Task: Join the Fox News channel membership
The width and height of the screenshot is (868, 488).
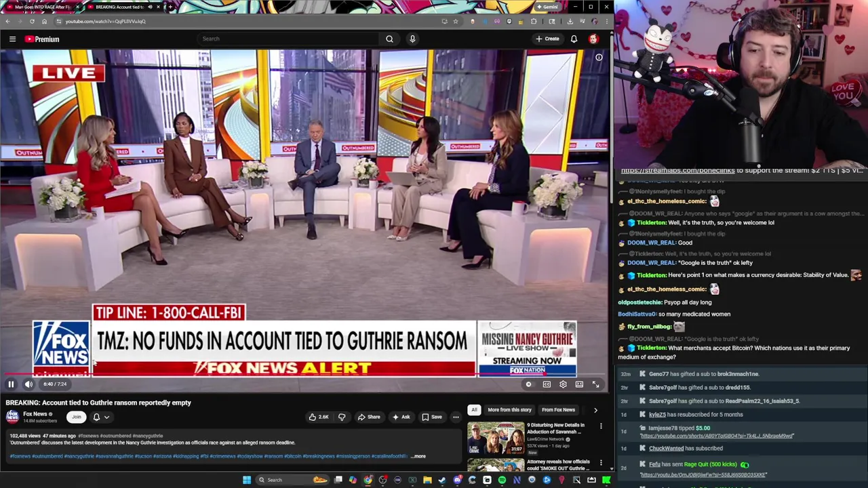Action: point(77,417)
